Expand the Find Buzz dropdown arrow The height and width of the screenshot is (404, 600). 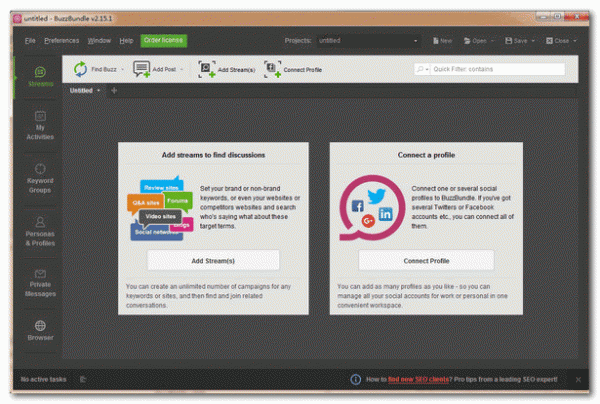[x=122, y=69]
